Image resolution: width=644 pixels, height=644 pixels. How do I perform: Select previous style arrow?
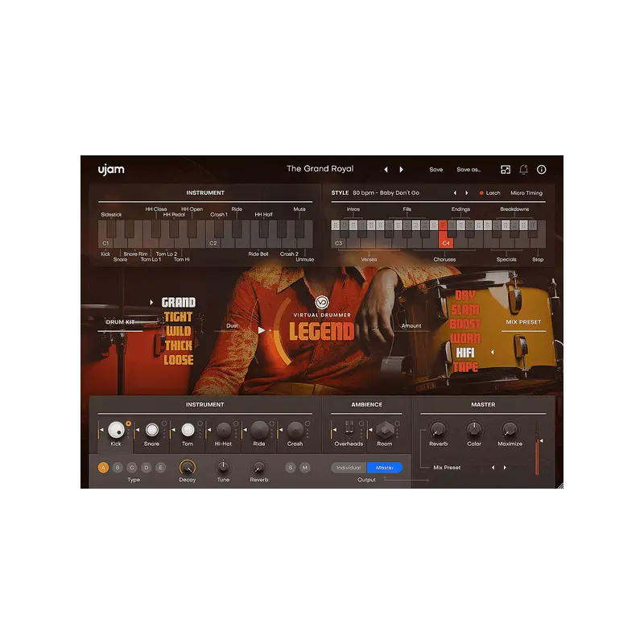pos(455,193)
